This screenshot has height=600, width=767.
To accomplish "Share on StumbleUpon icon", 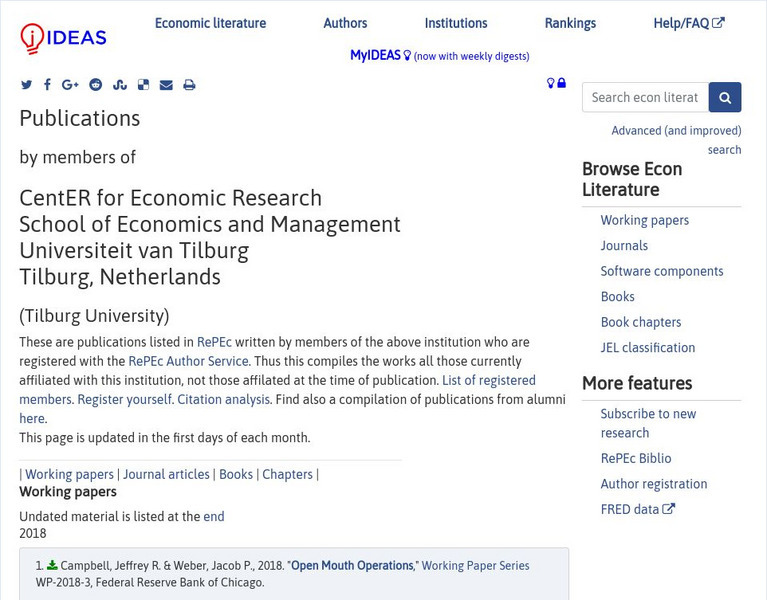I will [x=120, y=85].
